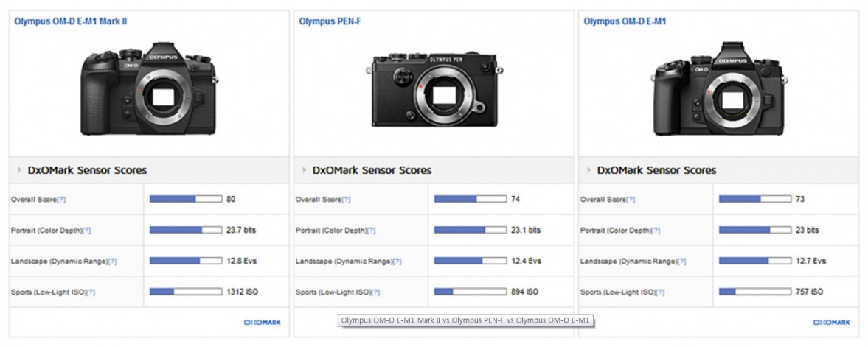This screenshot has width=868, height=347.
Task: Click the Color Depth bar showing 23 bits
Action: click(755, 230)
